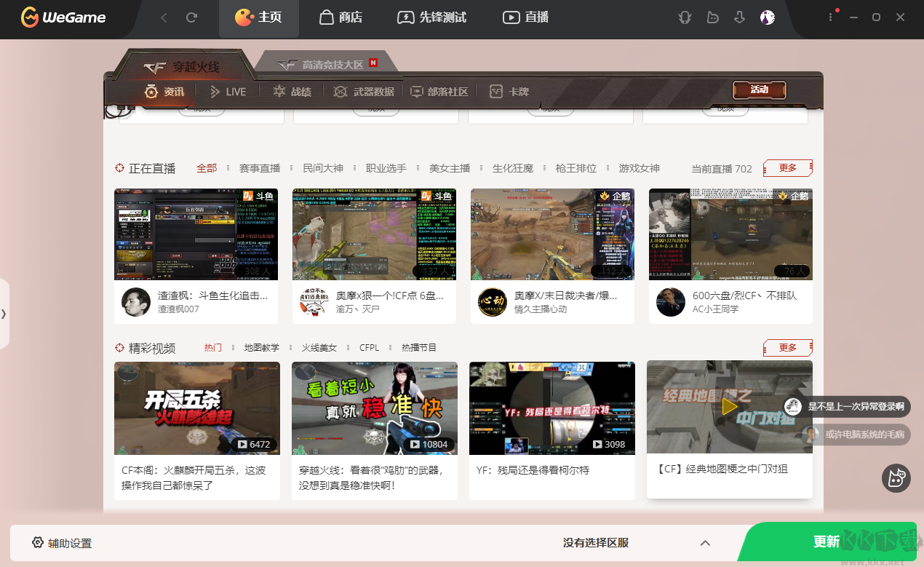The width and height of the screenshot is (924, 567).
Task: Open the 商店 store tab
Action: click(340, 17)
